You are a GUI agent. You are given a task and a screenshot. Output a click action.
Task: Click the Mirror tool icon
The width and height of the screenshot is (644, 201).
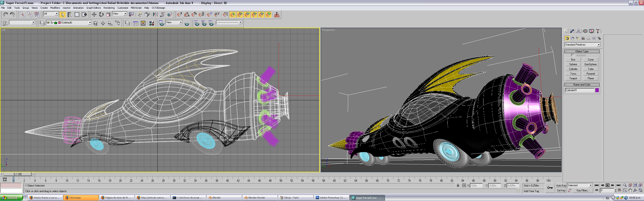click(155, 15)
